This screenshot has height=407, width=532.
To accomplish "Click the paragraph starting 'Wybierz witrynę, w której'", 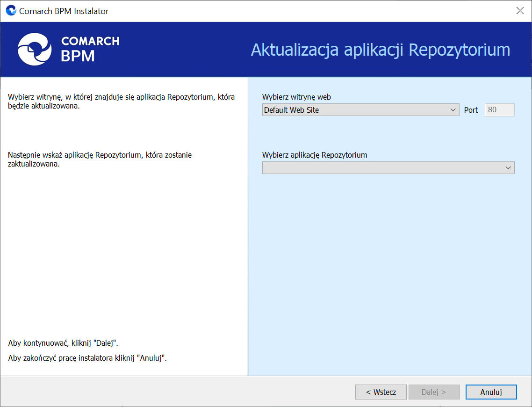I will [x=121, y=101].
